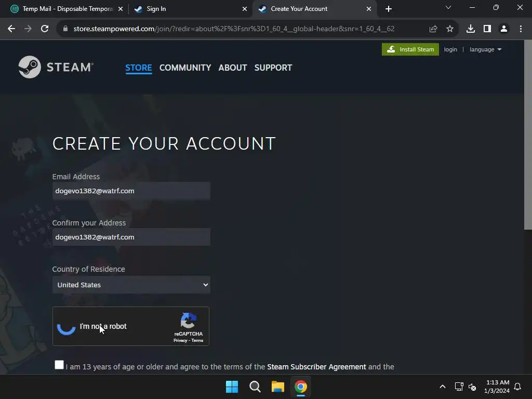Open the Chrome profile icon
This screenshot has height=399, width=532.
[504, 29]
